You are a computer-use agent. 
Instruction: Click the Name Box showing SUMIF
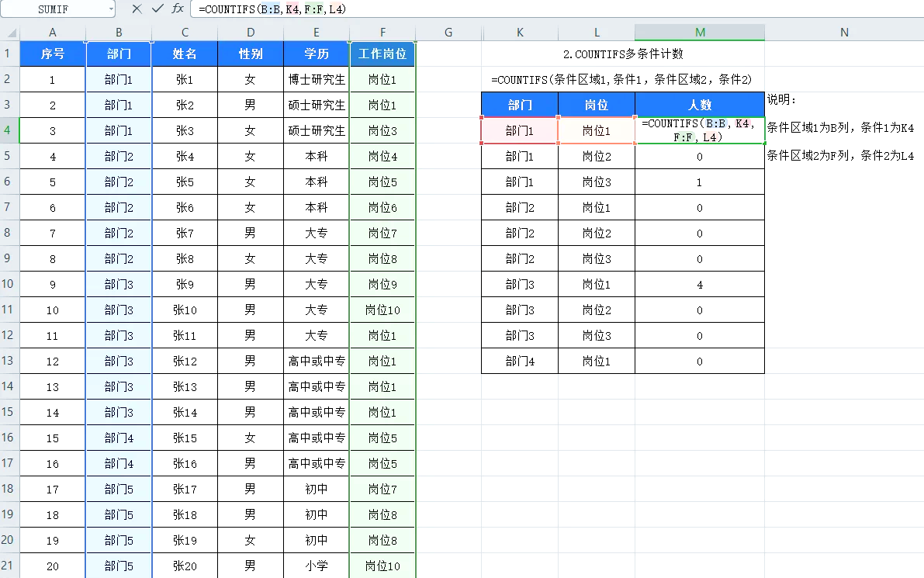pos(53,9)
